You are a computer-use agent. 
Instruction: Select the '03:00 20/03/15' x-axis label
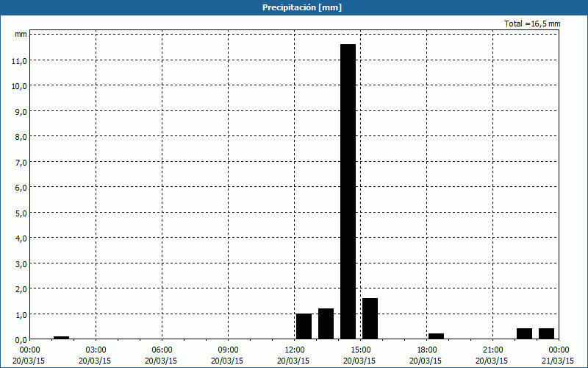[x=95, y=355]
